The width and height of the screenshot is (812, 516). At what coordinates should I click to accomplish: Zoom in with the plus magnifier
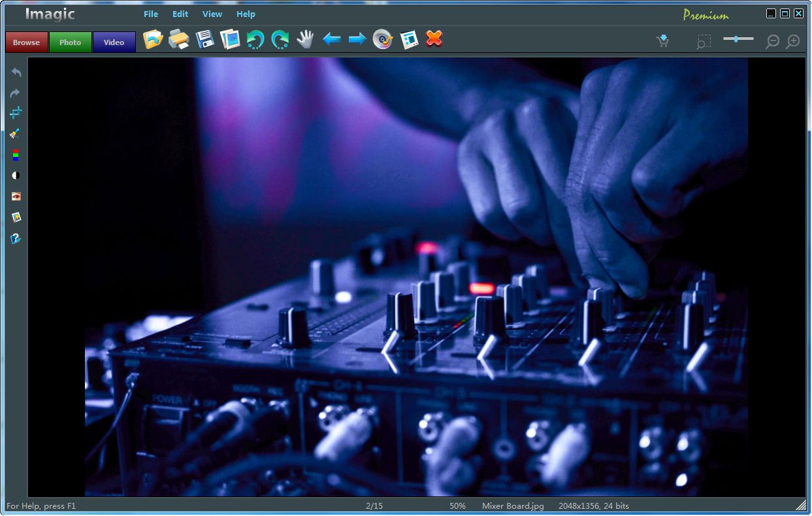792,41
